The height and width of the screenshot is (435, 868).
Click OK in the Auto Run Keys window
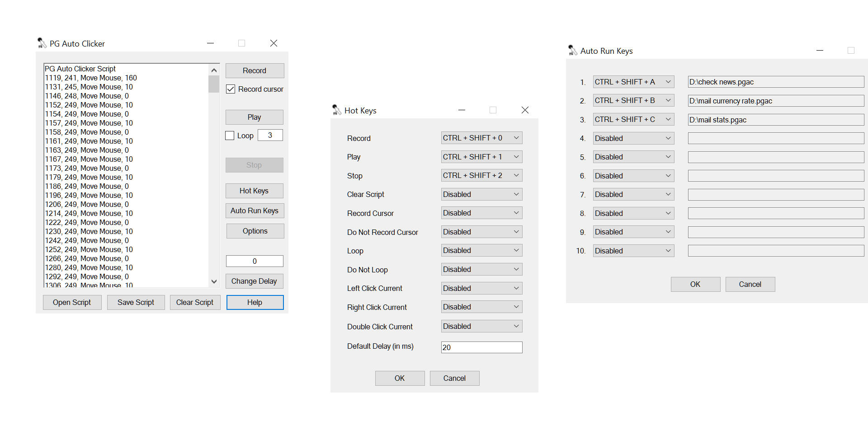pos(695,284)
